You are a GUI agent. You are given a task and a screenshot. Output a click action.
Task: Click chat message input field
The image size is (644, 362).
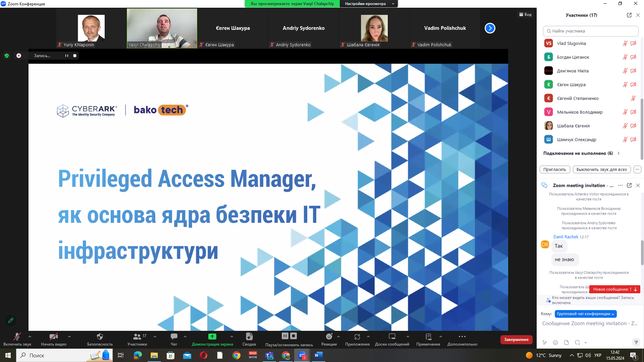pyautogui.click(x=590, y=323)
